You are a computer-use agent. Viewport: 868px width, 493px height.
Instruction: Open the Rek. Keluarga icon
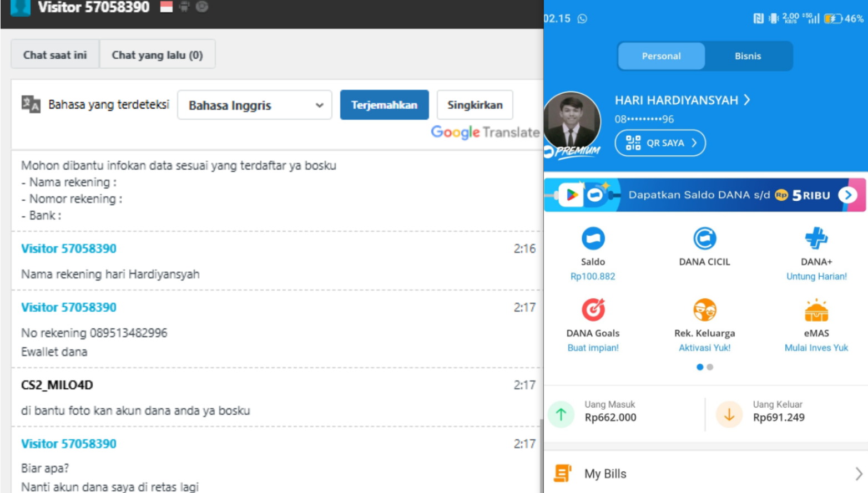pos(705,310)
